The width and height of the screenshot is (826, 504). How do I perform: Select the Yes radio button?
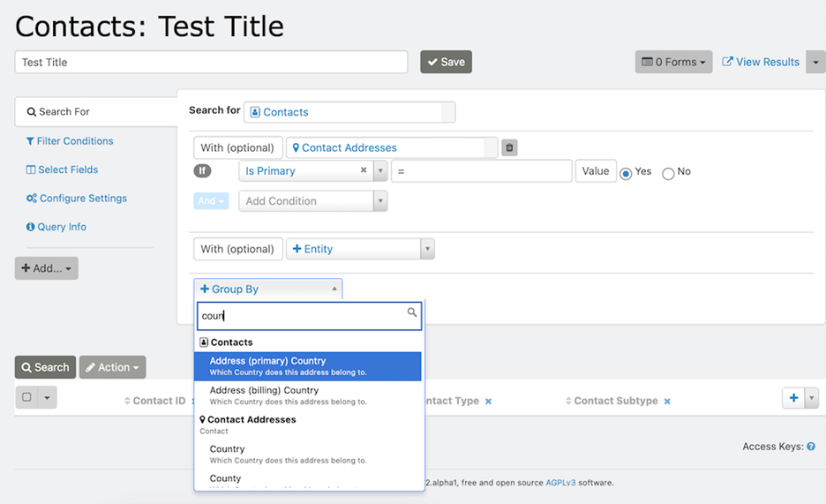pyautogui.click(x=626, y=173)
